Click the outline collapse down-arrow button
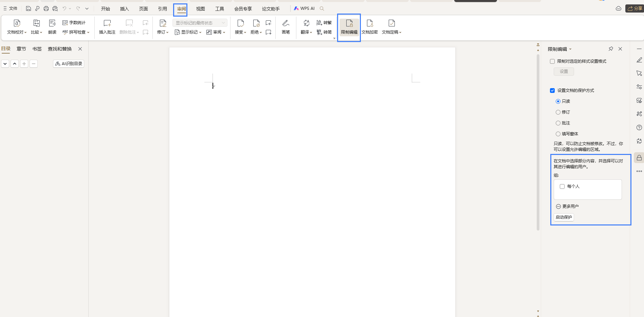This screenshot has width=644, height=317. tap(5, 64)
